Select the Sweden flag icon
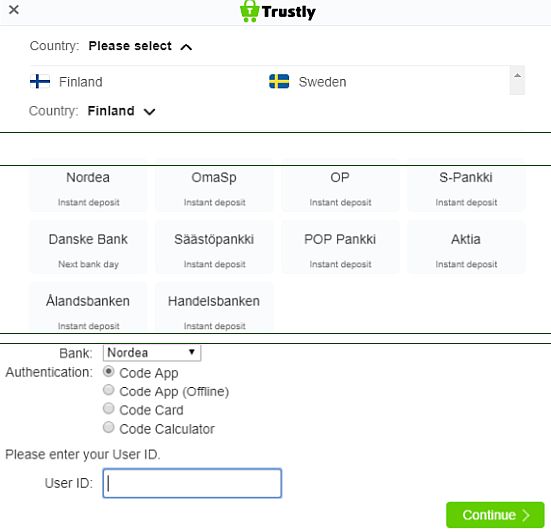Image resolution: width=551 pixels, height=532 pixels. [279, 82]
